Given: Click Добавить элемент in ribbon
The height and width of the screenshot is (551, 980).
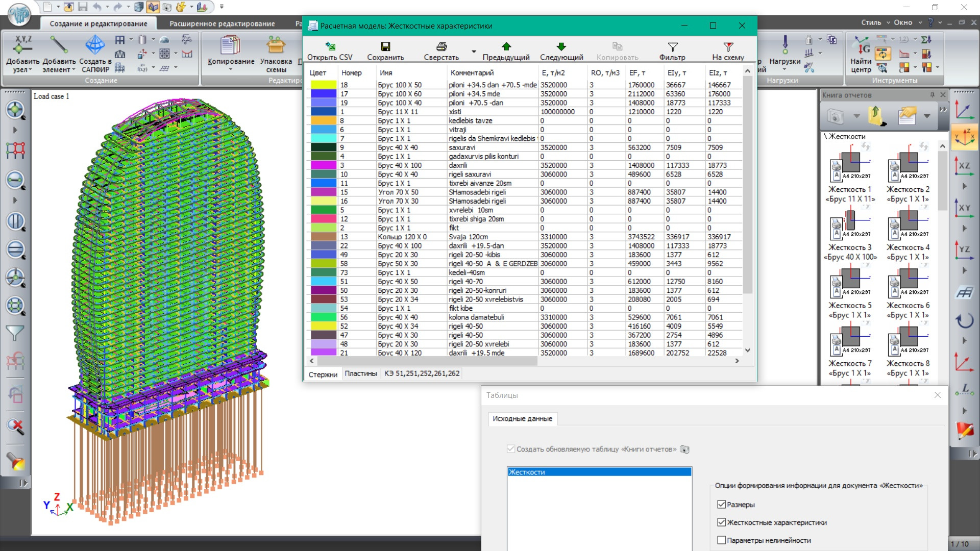Looking at the screenshot, I should (59, 46).
